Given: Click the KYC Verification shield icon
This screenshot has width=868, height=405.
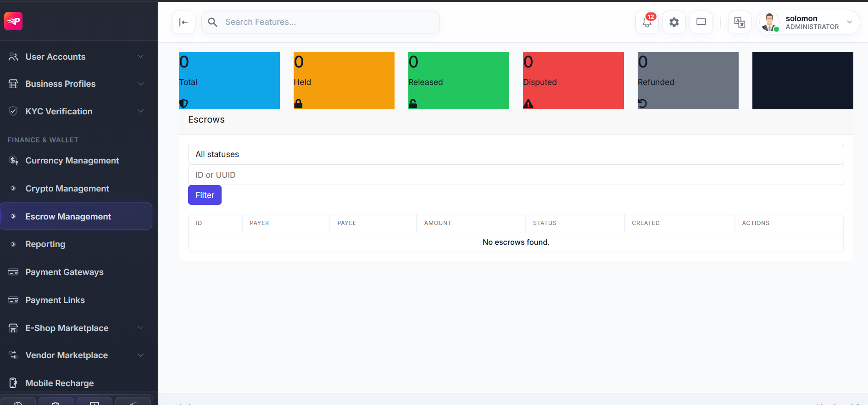Looking at the screenshot, I should pos(13,111).
